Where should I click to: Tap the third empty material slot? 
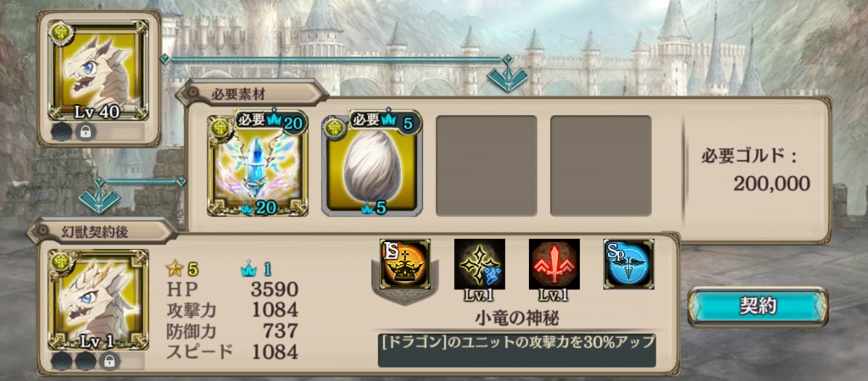[487, 165]
